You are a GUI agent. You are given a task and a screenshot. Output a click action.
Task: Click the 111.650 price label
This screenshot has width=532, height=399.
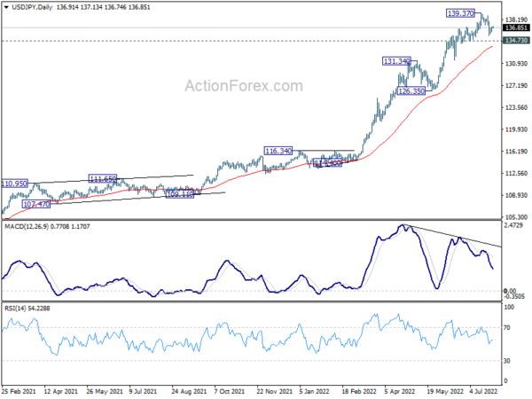pyautogui.click(x=103, y=178)
